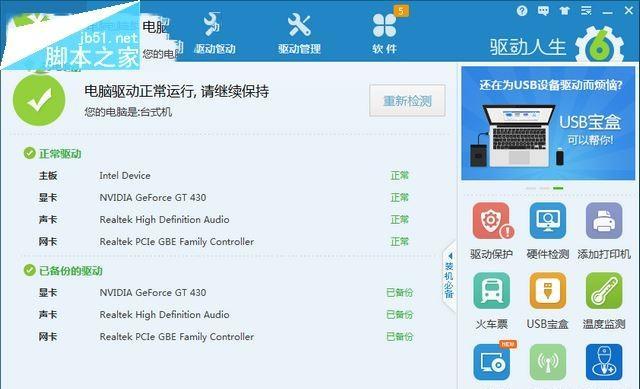Image resolution: width=640 pixels, height=389 pixels.
Task: Open the 添加打印机 printer icon
Action: pyautogui.click(x=604, y=221)
